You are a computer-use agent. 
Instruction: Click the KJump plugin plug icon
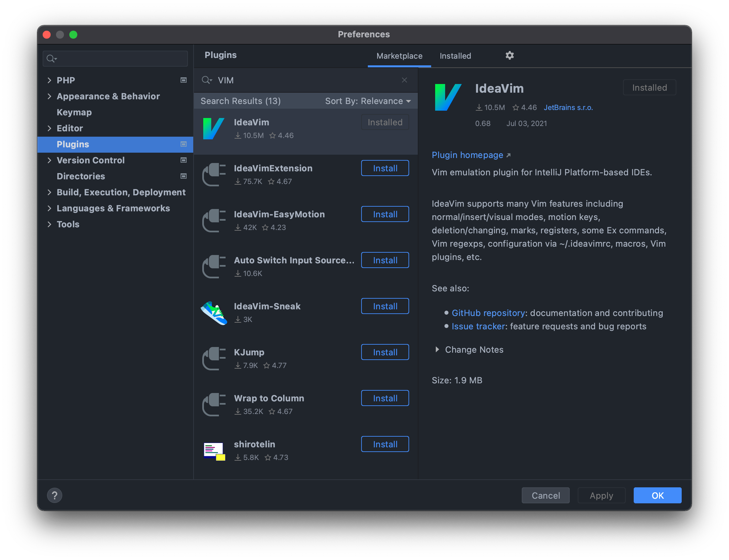pos(214,359)
